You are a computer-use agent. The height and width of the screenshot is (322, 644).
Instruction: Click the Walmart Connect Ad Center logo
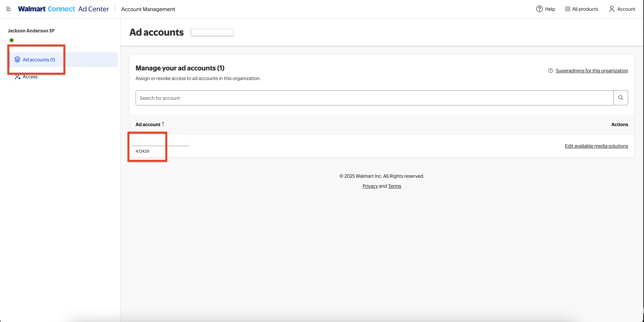point(63,9)
